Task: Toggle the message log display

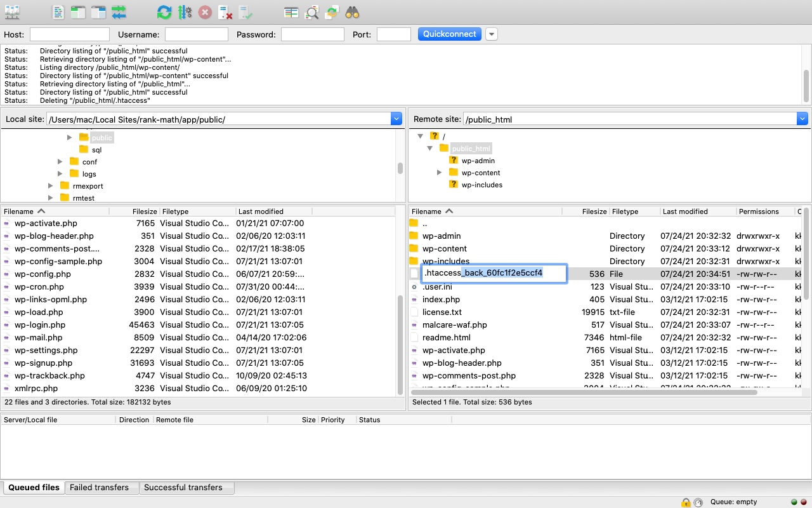Action: click(x=58, y=11)
